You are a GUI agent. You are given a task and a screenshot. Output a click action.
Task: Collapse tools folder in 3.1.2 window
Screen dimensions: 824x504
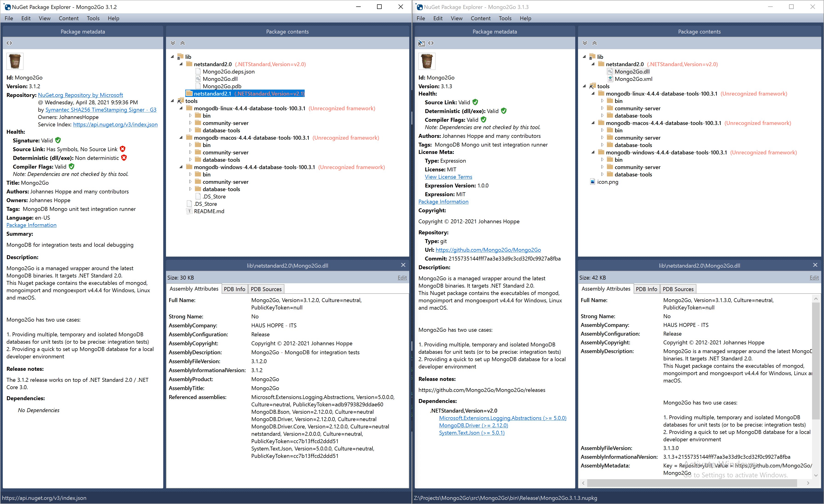173,101
